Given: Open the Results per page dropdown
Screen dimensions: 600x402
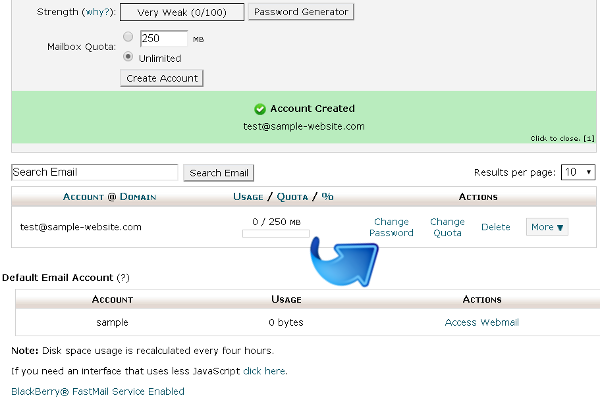Looking at the screenshot, I should pyautogui.click(x=578, y=172).
